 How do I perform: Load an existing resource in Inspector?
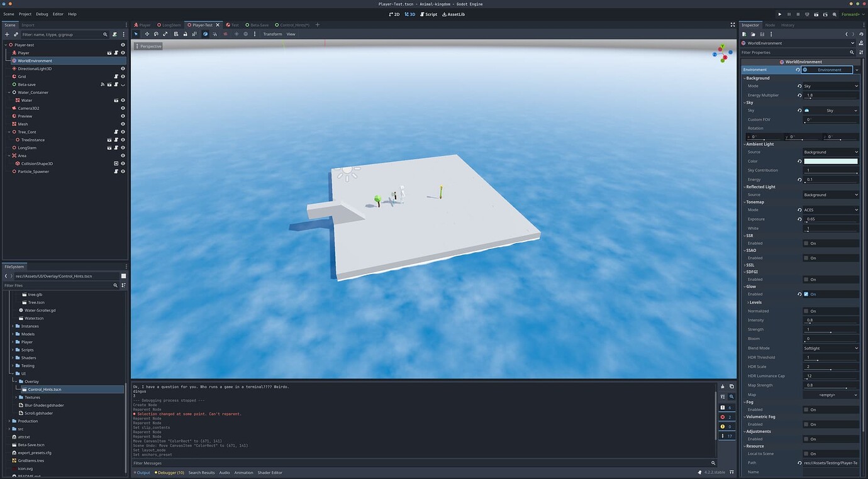coord(754,34)
